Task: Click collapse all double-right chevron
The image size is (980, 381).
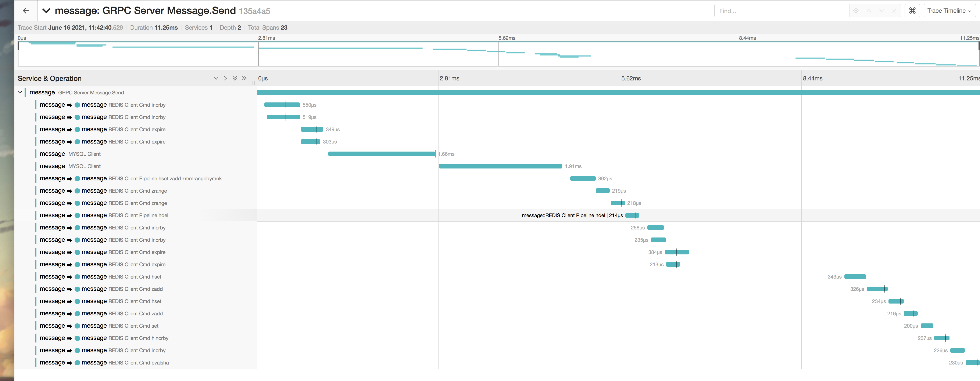Action: coord(244,78)
